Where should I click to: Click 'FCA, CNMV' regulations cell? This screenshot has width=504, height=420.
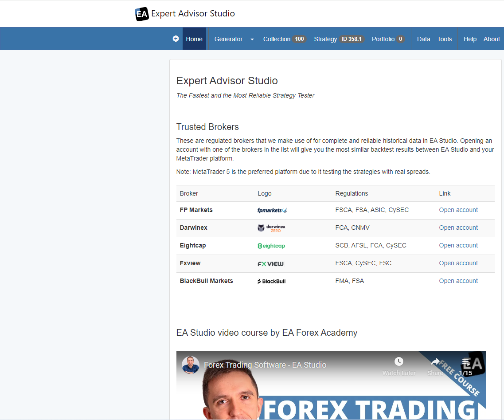(x=352, y=228)
